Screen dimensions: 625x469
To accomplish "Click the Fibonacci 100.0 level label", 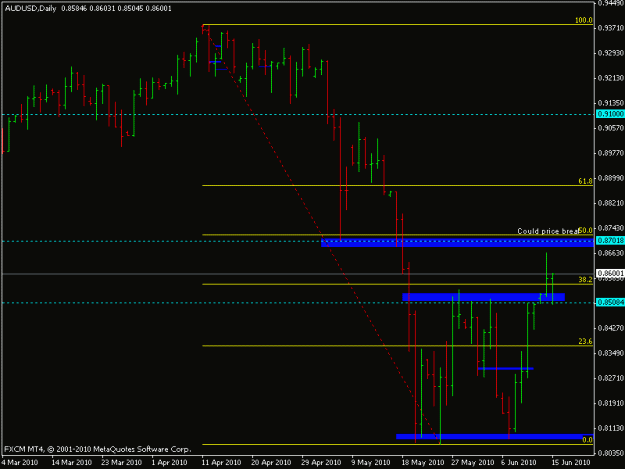I will pos(584,20).
